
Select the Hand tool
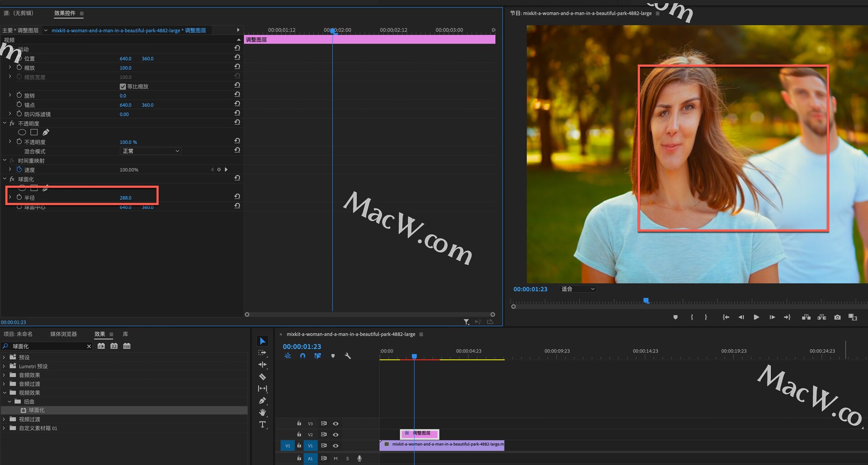(x=262, y=413)
